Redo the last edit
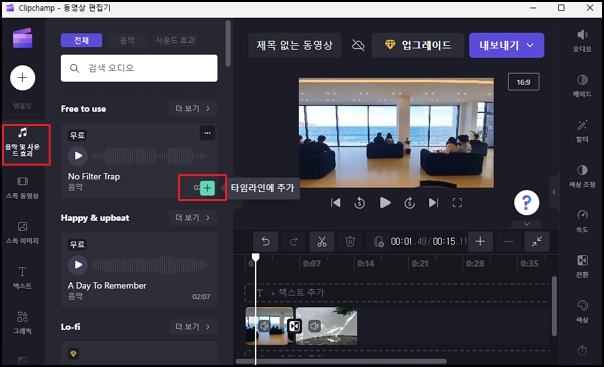 [294, 242]
